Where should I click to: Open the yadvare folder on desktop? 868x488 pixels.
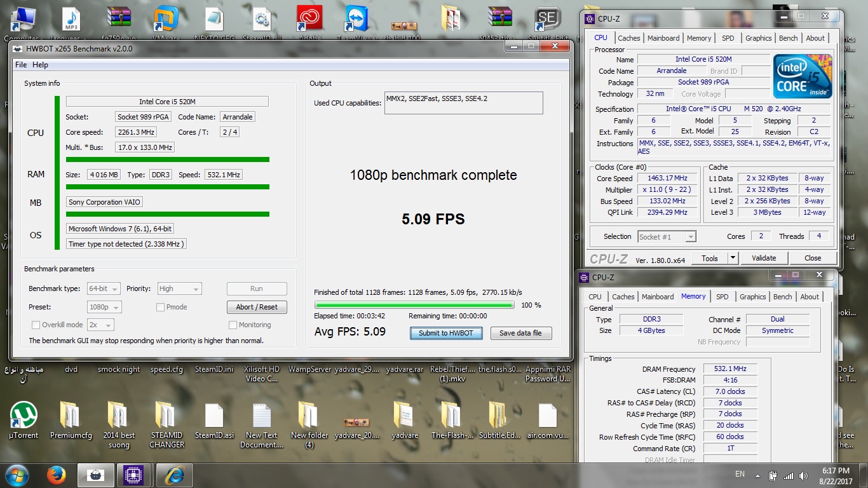tap(405, 420)
